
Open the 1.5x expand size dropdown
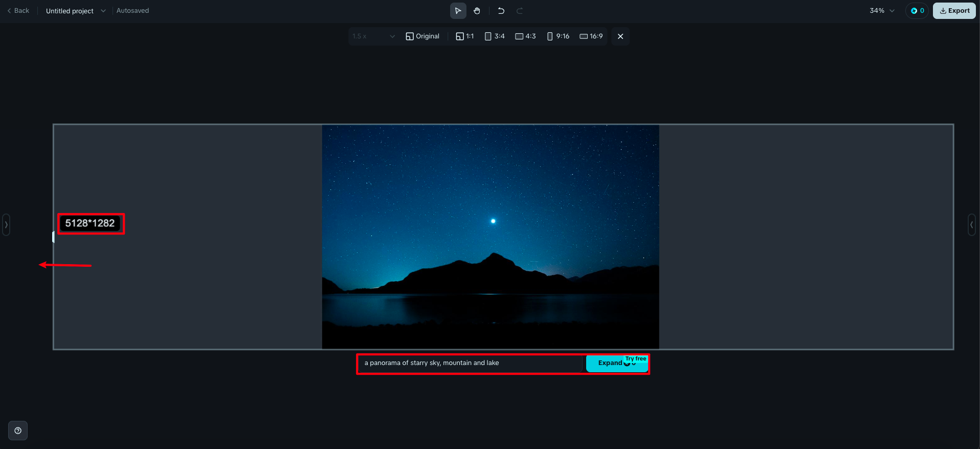click(374, 36)
